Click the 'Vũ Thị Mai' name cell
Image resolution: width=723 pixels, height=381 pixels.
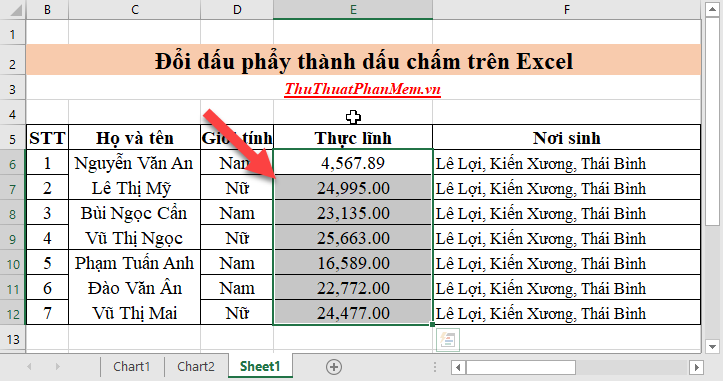click(x=135, y=313)
